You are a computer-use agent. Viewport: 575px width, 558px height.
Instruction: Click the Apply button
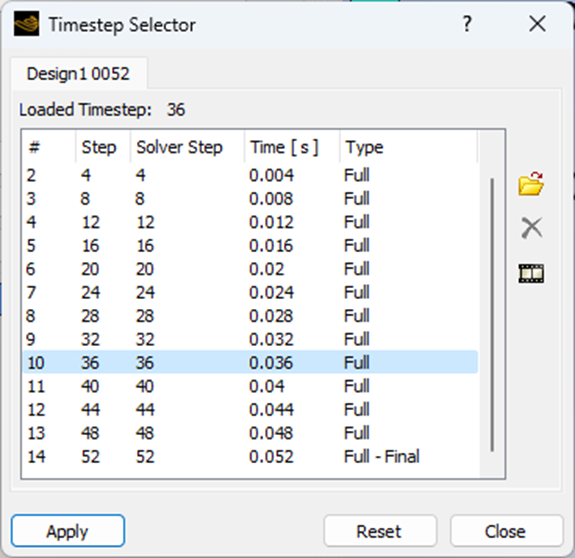[68, 531]
